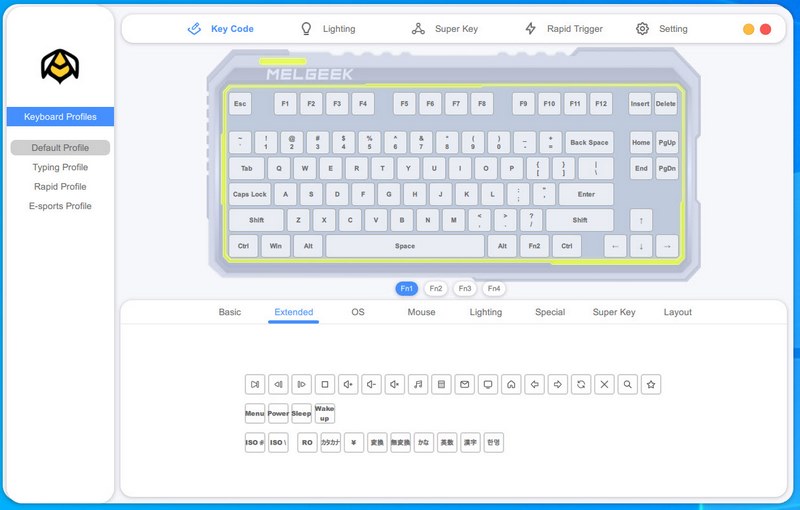
Task: Select the Menu key option
Action: click(255, 414)
